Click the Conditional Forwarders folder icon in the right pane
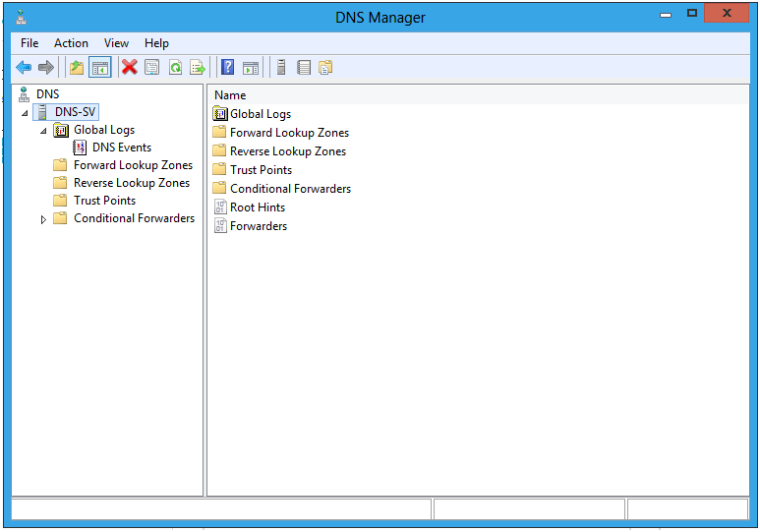 [x=219, y=188]
